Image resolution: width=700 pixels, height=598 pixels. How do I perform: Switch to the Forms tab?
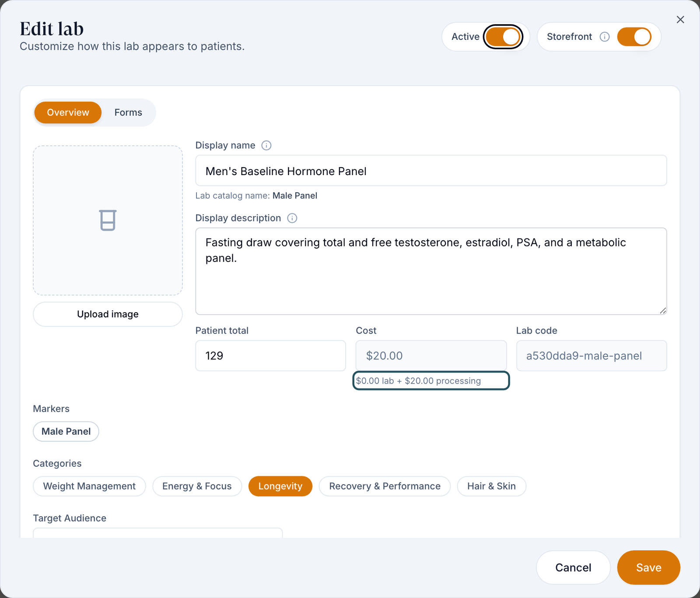tap(128, 113)
